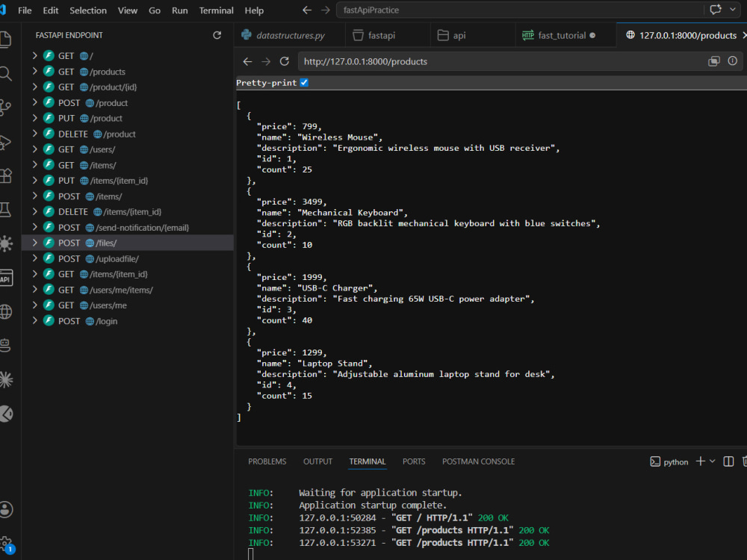Open the globe icon in activity bar

pos(6,312)
